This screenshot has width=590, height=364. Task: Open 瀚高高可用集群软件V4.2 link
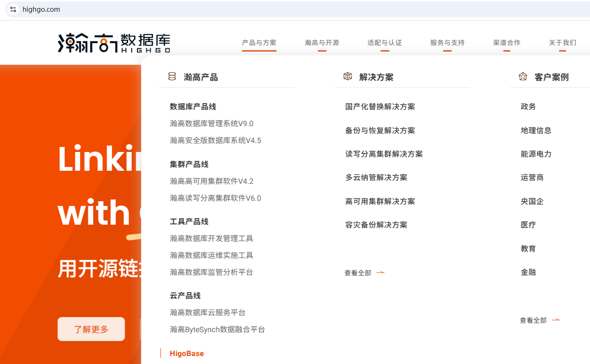[212, 181]
